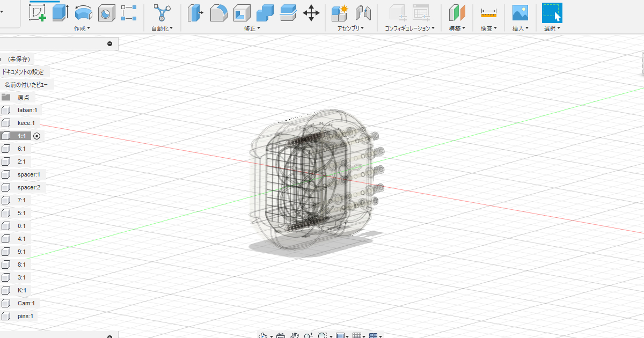The width and height of the screenshot is (644, 338).
Task: Start a new sketch with Create Sketch
Action: (37, 12)
